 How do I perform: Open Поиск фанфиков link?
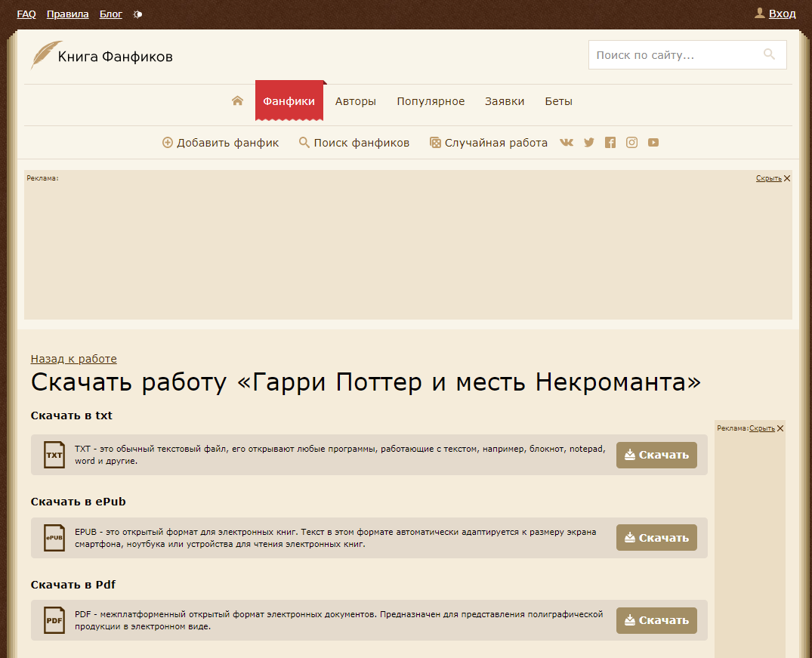pos(362,143)
